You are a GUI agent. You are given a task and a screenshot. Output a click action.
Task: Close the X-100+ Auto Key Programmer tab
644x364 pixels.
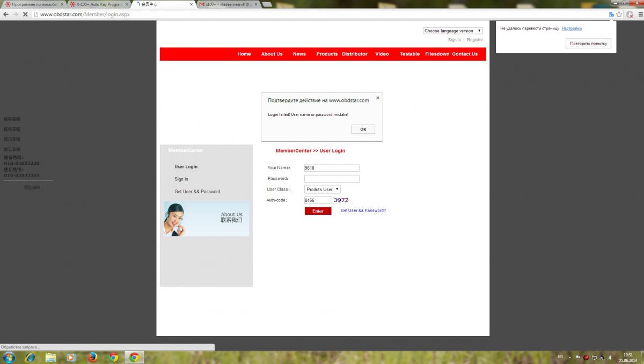pyautogui.click(x=127, y=4)
